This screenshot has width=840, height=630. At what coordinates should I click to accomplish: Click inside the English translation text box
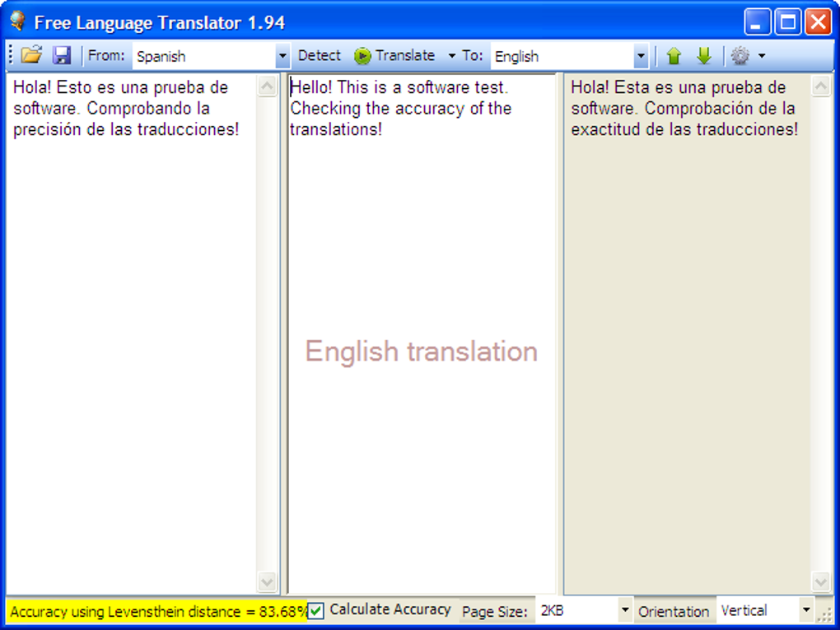(x=422, y=334)
